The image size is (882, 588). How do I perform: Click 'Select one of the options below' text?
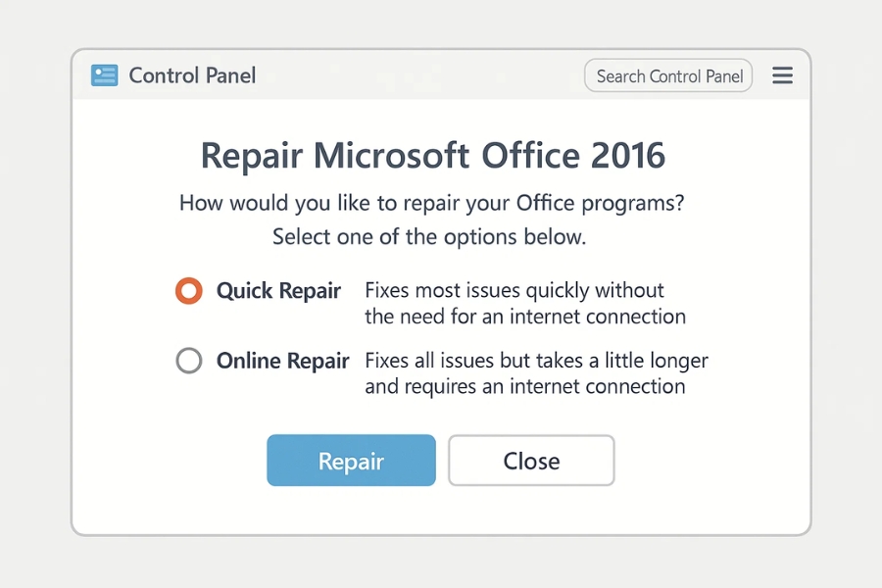(x=429, y=237)
